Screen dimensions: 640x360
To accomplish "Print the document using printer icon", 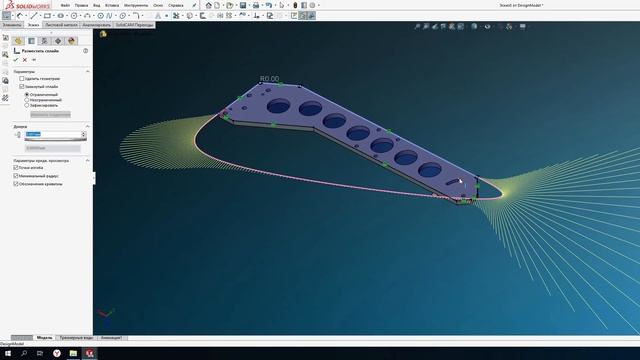I will click(x=256, y=5).
